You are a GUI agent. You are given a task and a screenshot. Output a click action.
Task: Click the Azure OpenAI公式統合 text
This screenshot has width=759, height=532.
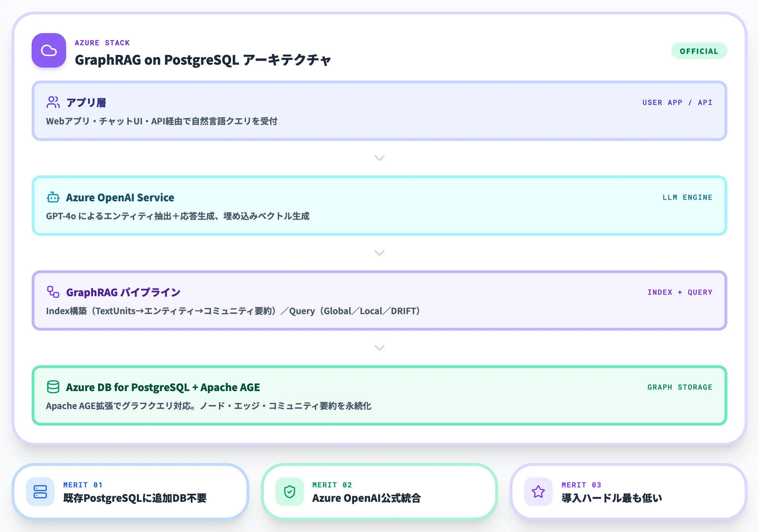[366, 498]
